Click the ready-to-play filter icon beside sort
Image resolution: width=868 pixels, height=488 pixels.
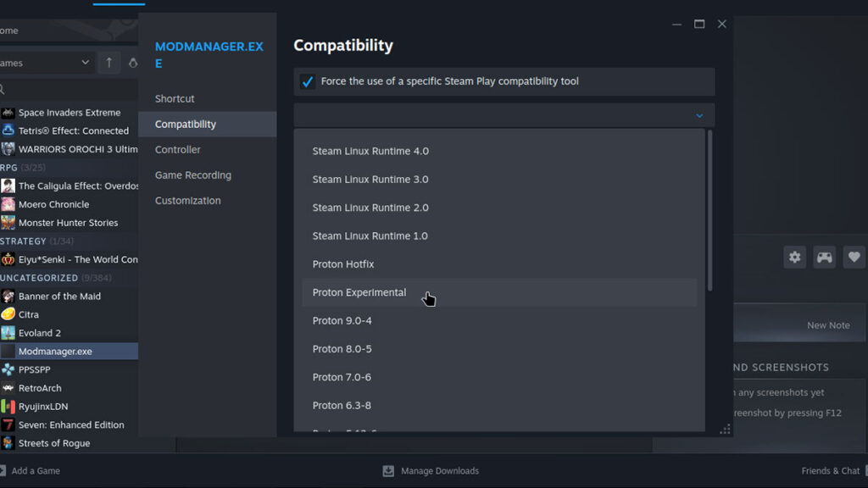point(133,63)
